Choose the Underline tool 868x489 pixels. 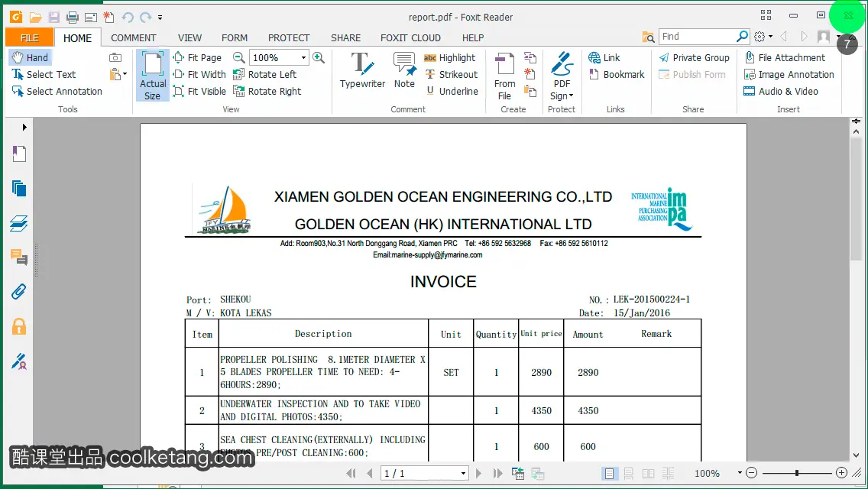point(452,92)
